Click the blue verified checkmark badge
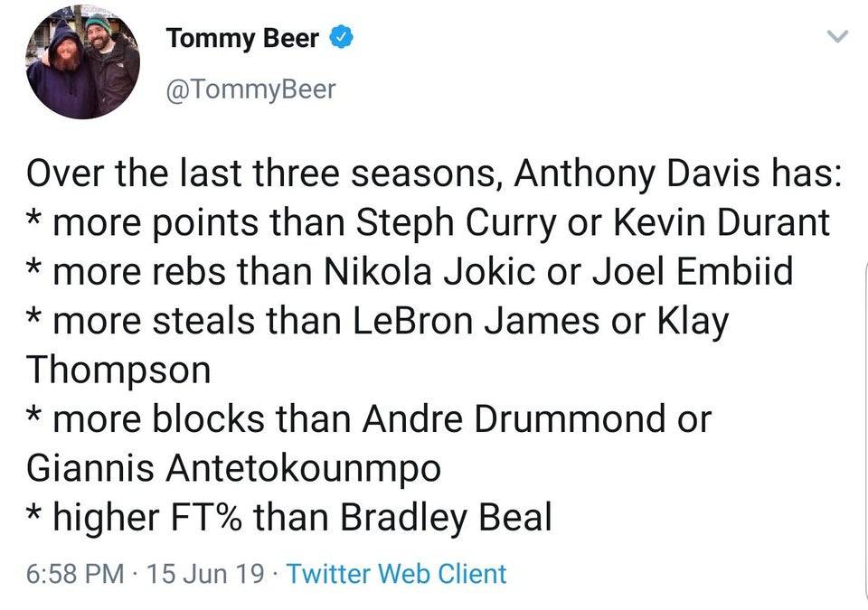 [340, 39]
